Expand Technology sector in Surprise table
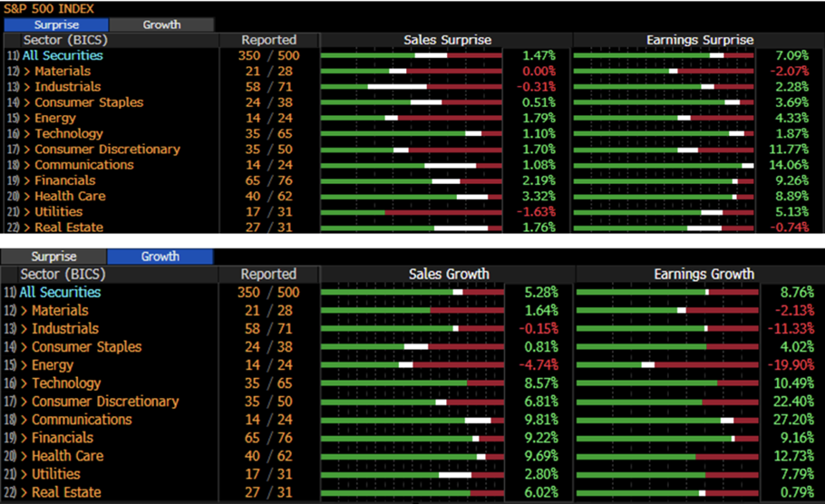Image resolution: width=825 pixels, height=504 pixels. point(27,133)
